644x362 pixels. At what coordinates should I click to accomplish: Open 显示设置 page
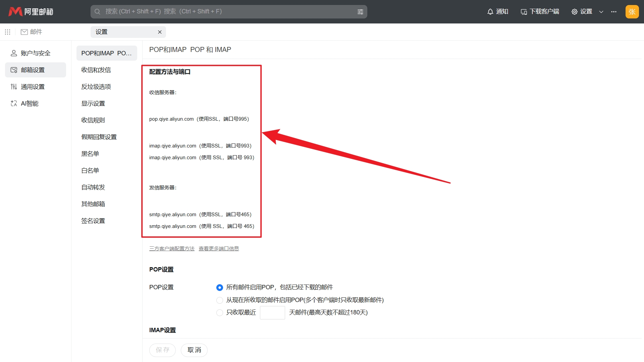(107, 103)
